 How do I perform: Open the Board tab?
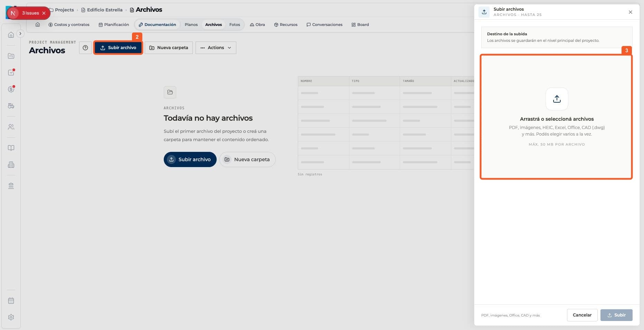(x=360, y=25)
